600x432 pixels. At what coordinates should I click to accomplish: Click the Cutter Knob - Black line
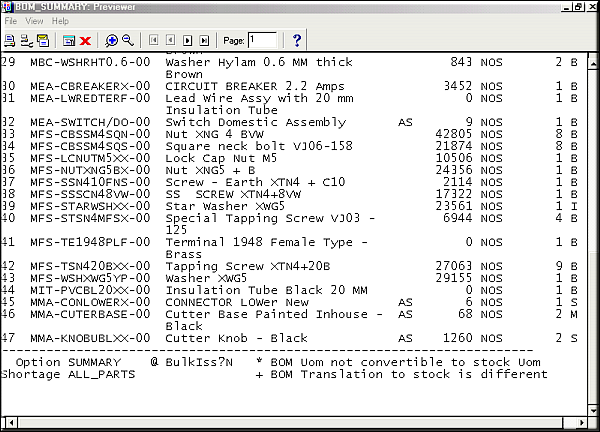(236, 338)
